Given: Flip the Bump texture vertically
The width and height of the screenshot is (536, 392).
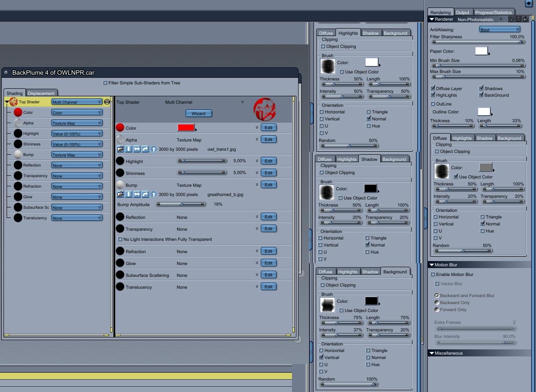Looking at the screenshot, I should pos(128,194).
